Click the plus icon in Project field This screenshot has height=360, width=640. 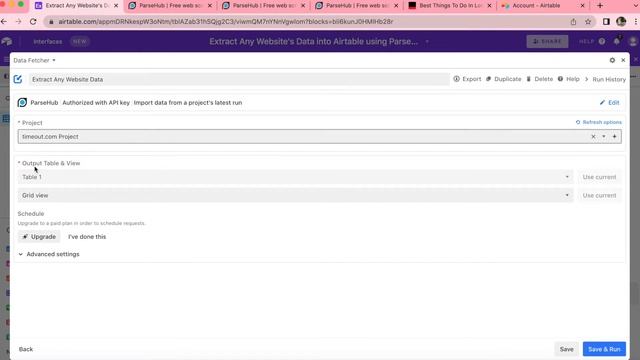[x=614, y=137]
